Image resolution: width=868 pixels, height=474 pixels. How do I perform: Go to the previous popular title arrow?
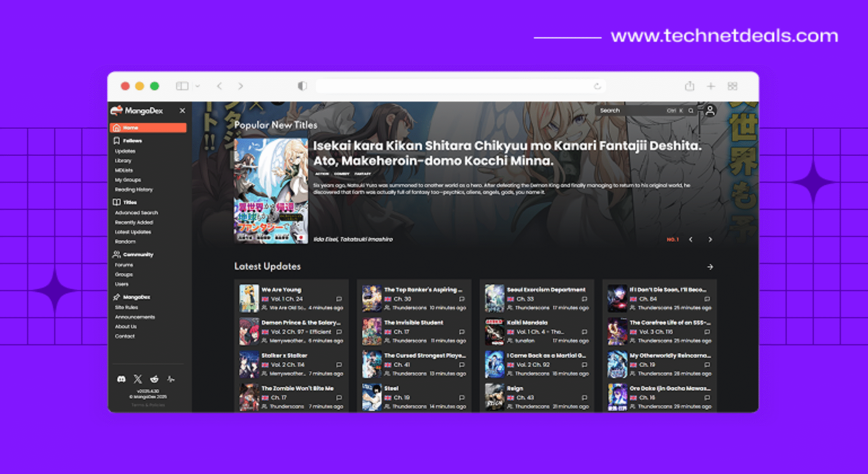(691, 240)
